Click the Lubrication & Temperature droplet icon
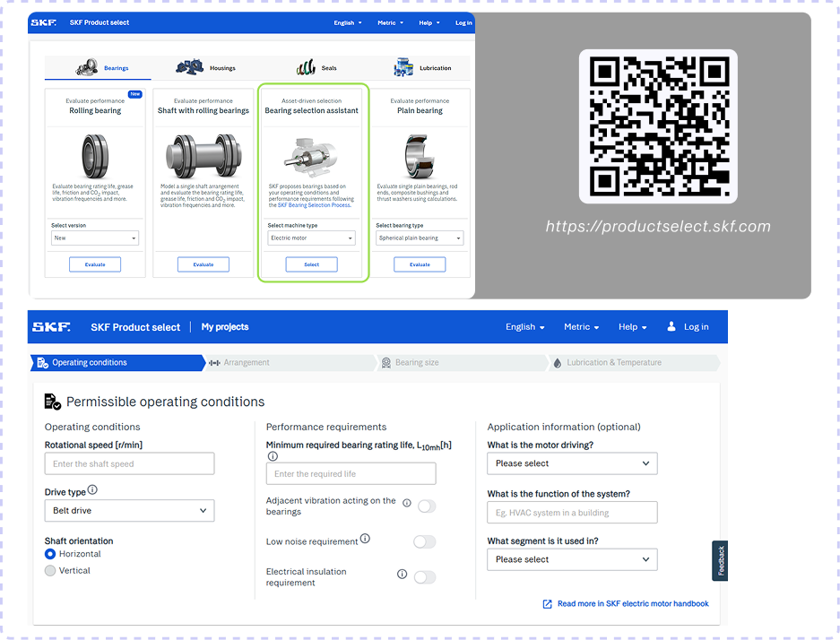The height and width of the screenshot is (640, 840). (x=557, y=363)
